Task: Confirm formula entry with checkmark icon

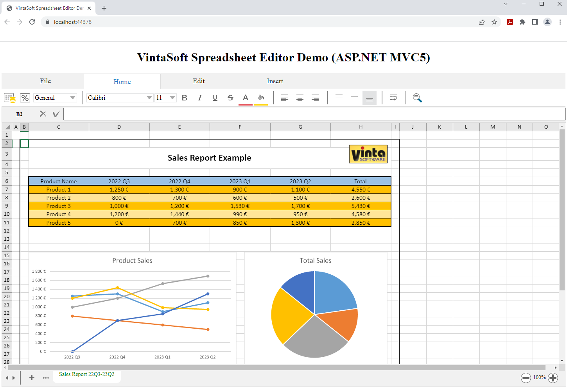Action: tap(56, 114)
